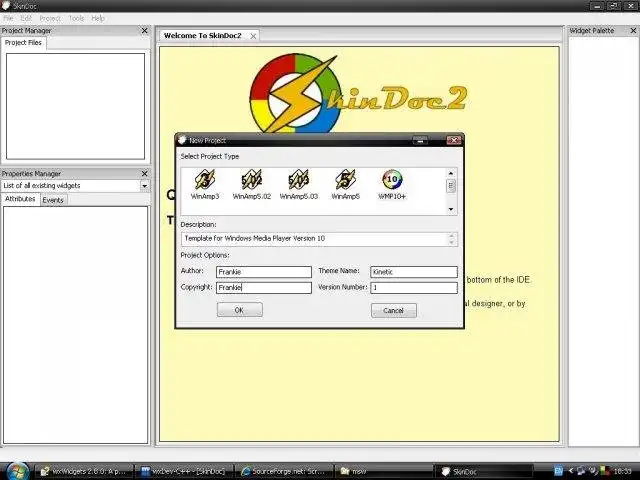The image size is (640, 480).
Task: Click the Copyright input field
Action: (264, 288)
